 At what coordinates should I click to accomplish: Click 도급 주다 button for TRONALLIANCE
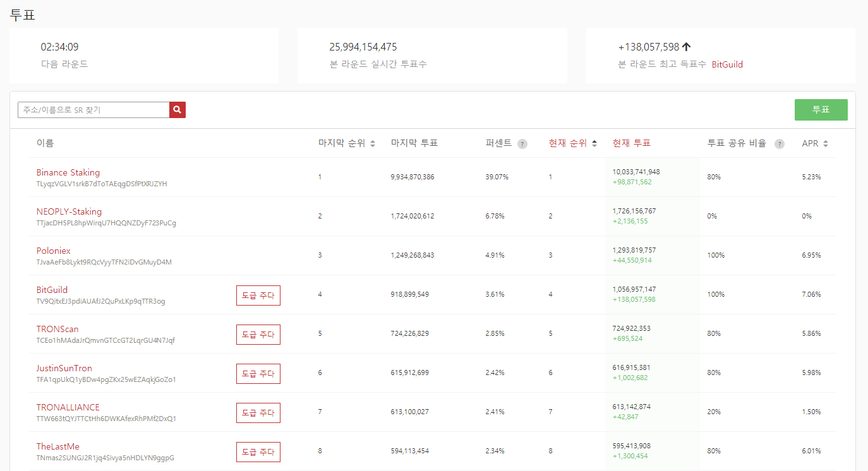[x=258, y=413]
